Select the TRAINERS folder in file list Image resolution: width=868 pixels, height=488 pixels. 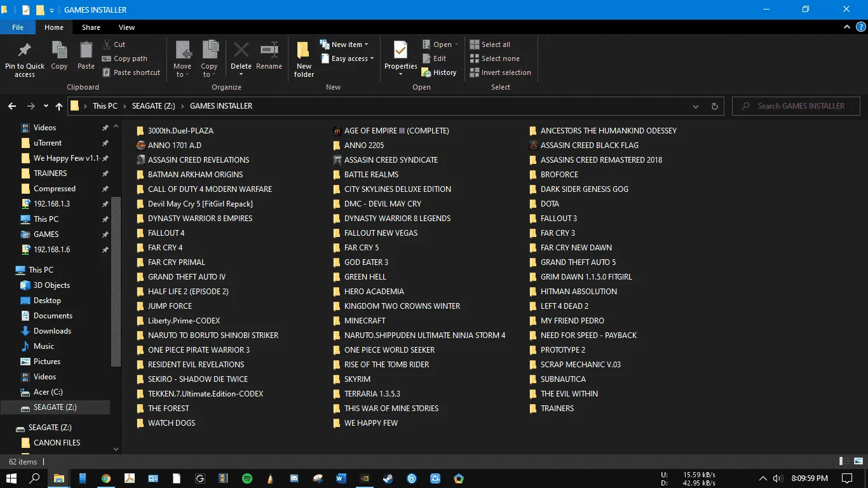[x=557, y=409]
